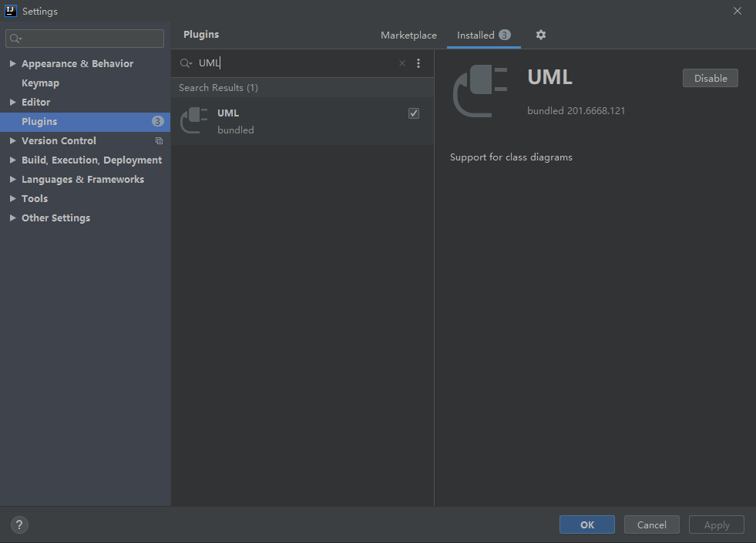Cancel the Settings dialog
This screenshot has width=756, height=543.
651,524
